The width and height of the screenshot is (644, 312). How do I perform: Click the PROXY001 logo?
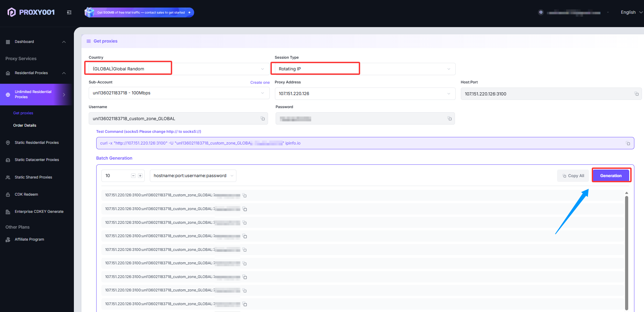(x=31, y=12)
